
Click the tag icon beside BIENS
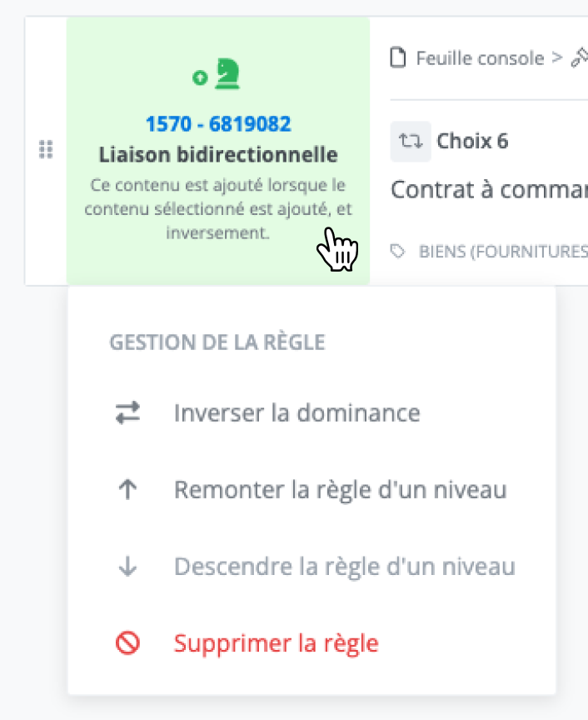397,251
